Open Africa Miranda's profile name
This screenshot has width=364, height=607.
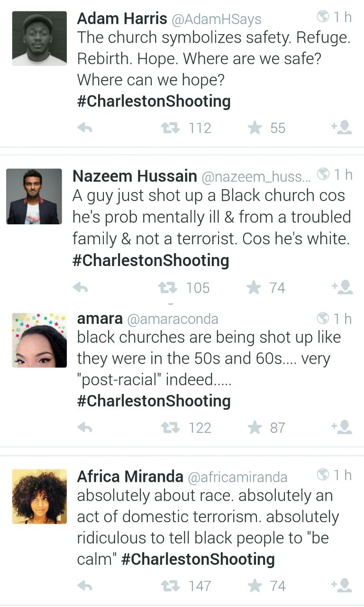click(130, 476)
